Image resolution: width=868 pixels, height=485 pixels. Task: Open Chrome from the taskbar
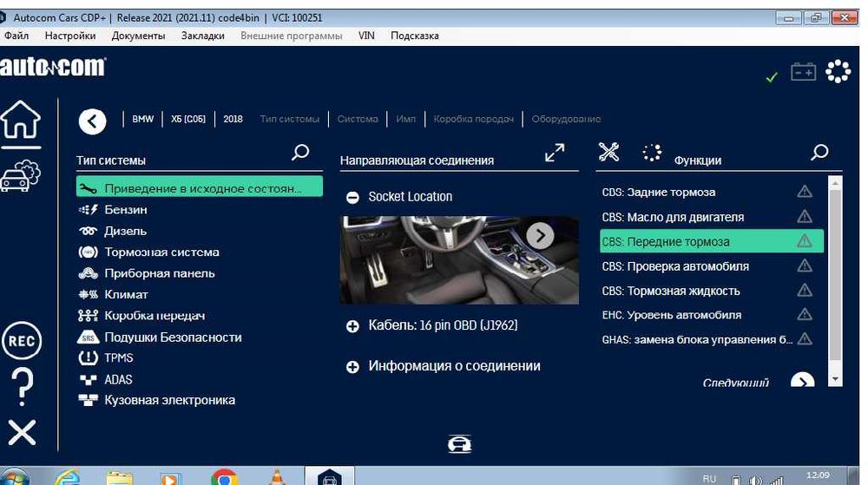click(224, 476)
